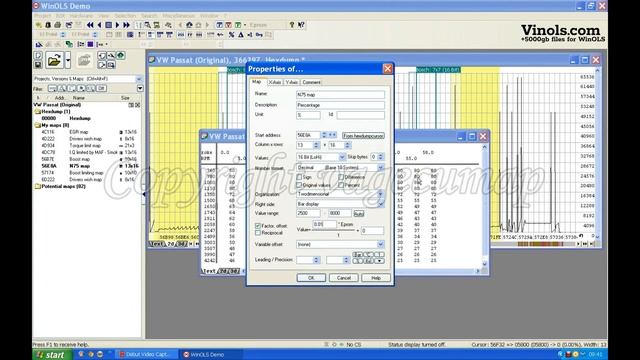Enable the Reciprocal checkbox
The width and height of the screenshot is (640, 360).
pyautogui.click(x=258, y=233)
